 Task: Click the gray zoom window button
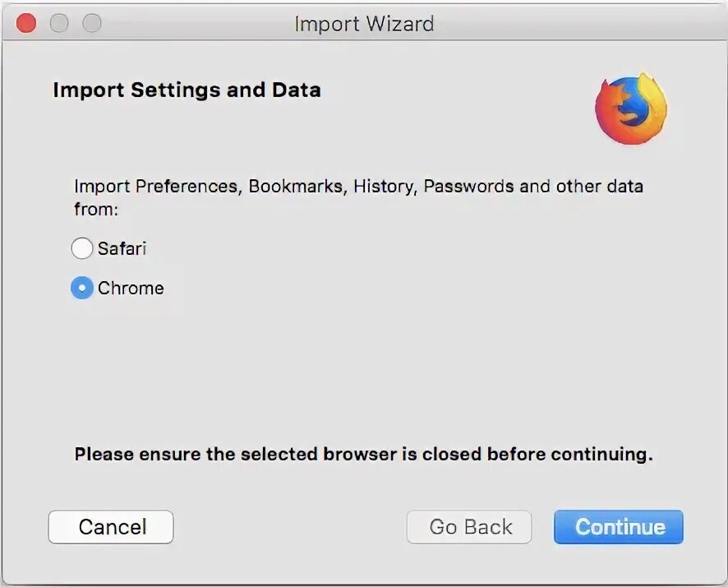pyautogui.click(x=92, y=23)
